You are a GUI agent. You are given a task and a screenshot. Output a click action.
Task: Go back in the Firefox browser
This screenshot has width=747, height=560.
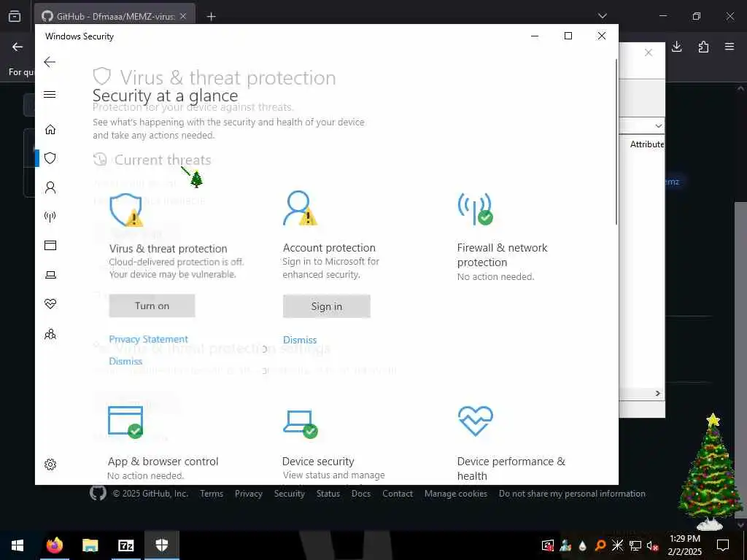point(18,47)
